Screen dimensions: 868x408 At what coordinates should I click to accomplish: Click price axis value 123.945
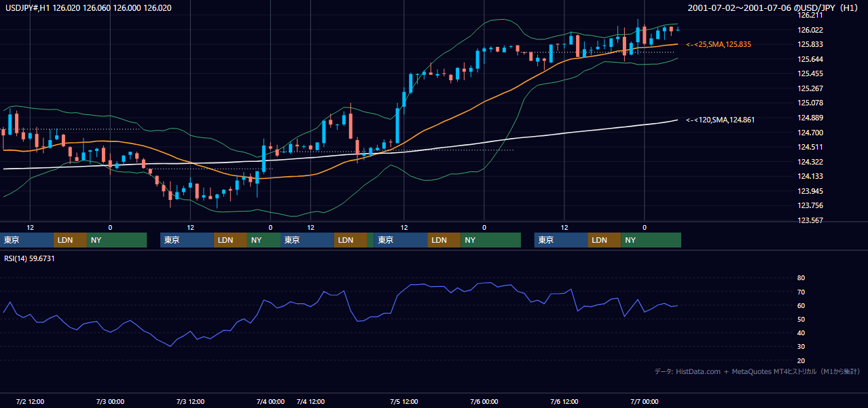(x=810, y=191)
